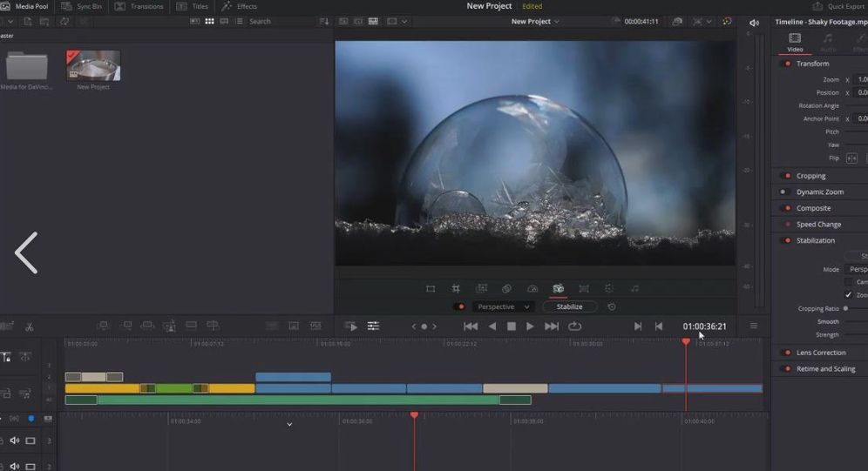Screen dimensions: 868x471
Task: Select the Crop tool under the viewer
Action: 456,288
